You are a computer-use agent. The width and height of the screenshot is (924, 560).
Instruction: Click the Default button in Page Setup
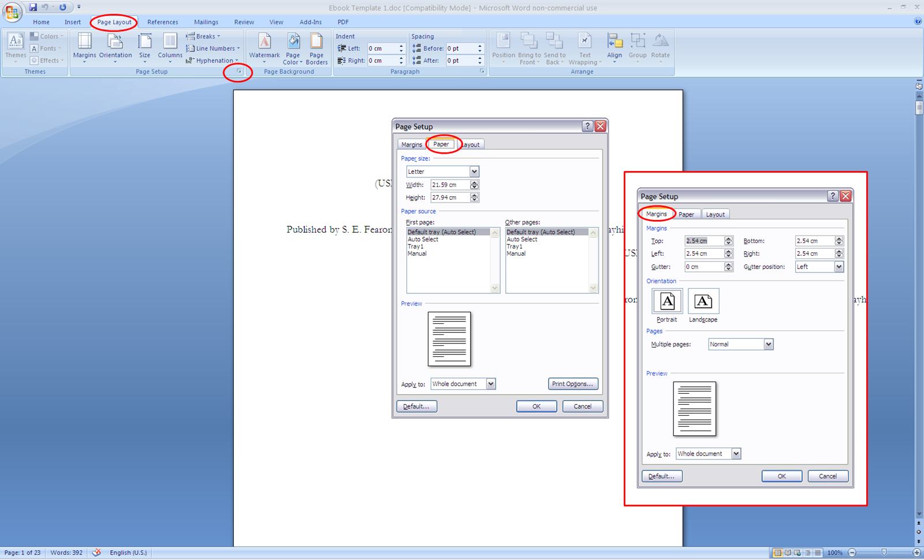click(416, 406)
